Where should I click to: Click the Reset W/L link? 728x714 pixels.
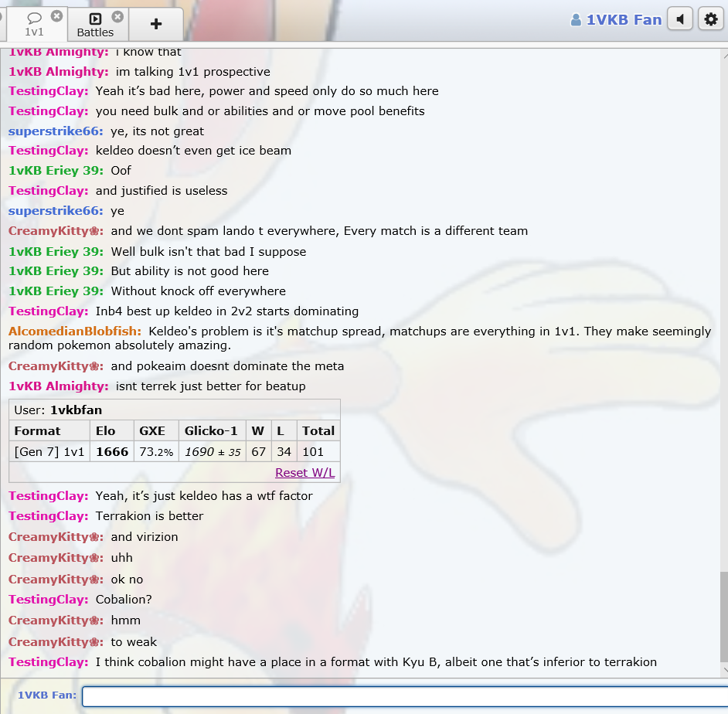pos(304,473)
